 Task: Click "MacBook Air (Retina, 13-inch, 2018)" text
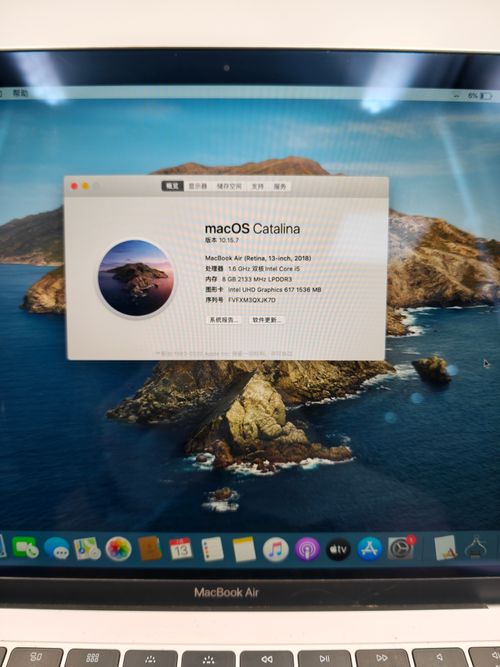coord(258,258)
